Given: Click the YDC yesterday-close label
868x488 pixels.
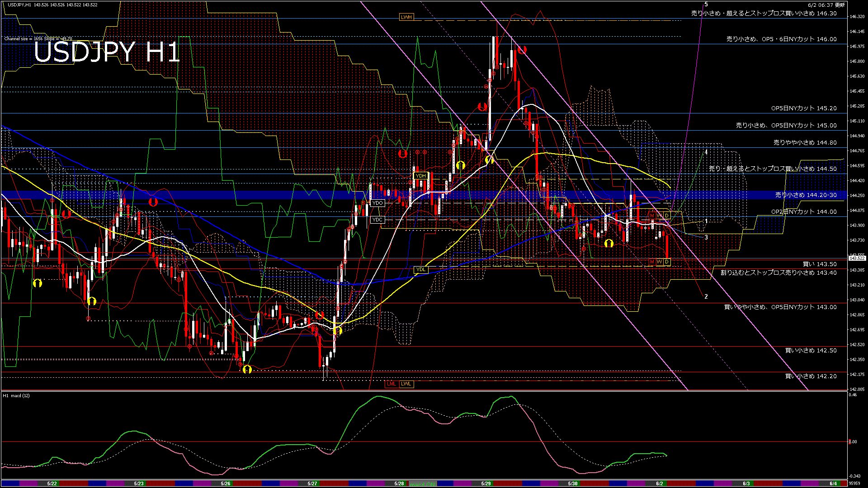Looking at the screenshot, I should pos(377,220).
